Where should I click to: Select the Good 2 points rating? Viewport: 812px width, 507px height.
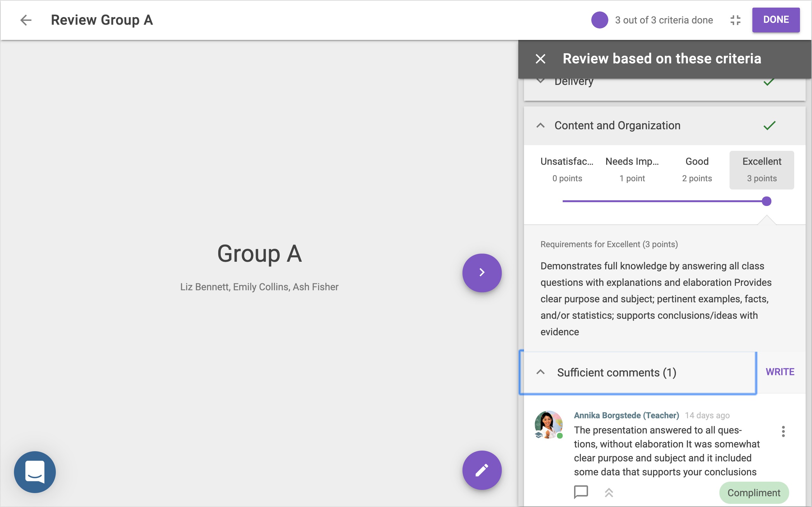click(x=697, y=170)
